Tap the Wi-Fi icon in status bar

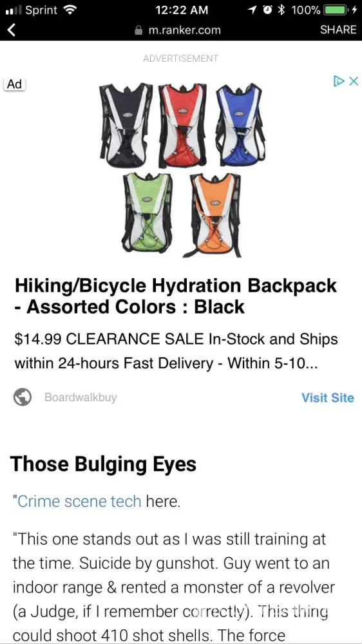[x=71, y=10]
